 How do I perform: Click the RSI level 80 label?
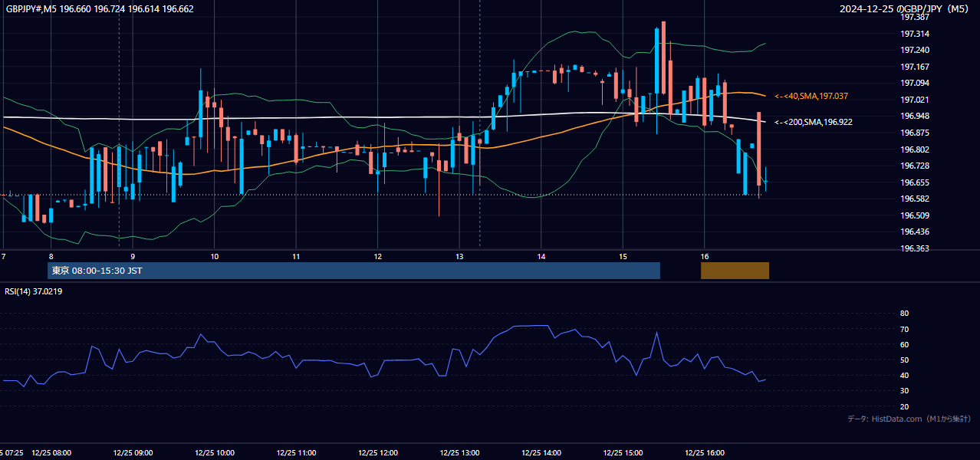coord(904,314)
